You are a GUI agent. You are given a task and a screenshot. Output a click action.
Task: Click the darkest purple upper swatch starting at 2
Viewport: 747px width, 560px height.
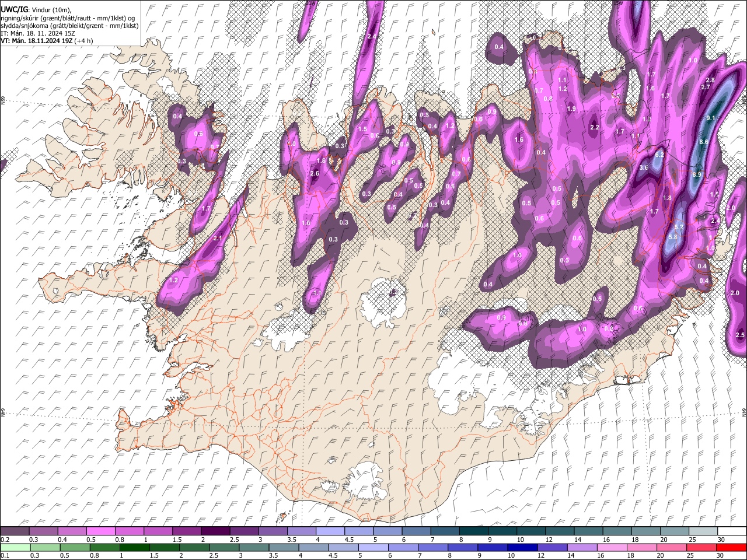point(215,531)
